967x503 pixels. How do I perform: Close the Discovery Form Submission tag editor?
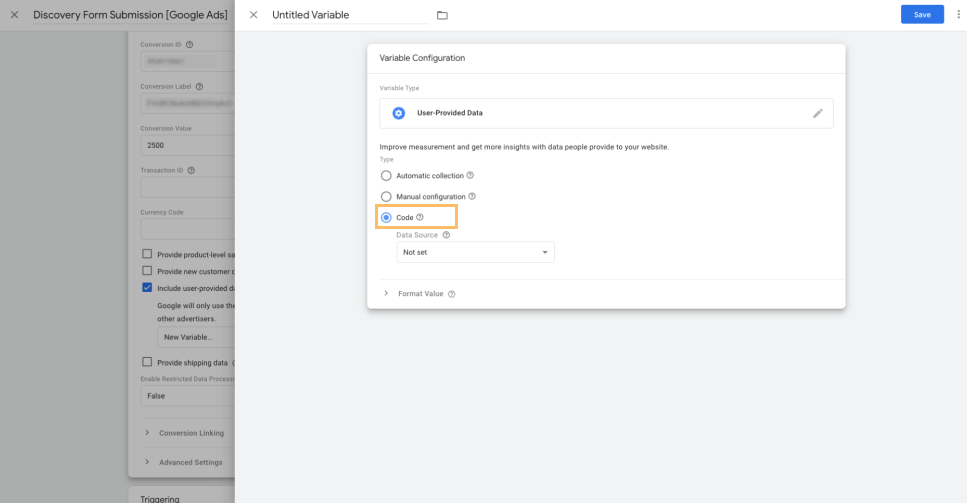tap(14, 15)
